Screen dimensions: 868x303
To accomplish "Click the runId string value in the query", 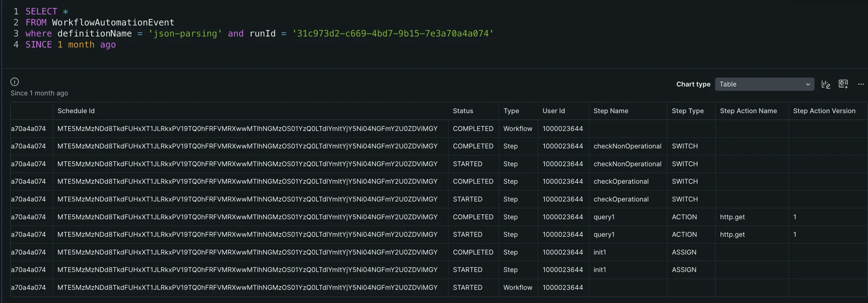I will point(392,34).
